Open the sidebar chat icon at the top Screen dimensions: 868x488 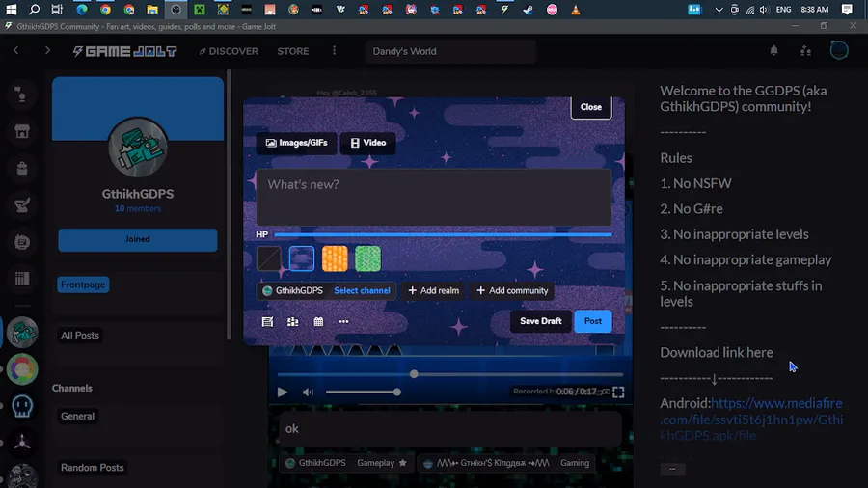(x=21, y=95)
